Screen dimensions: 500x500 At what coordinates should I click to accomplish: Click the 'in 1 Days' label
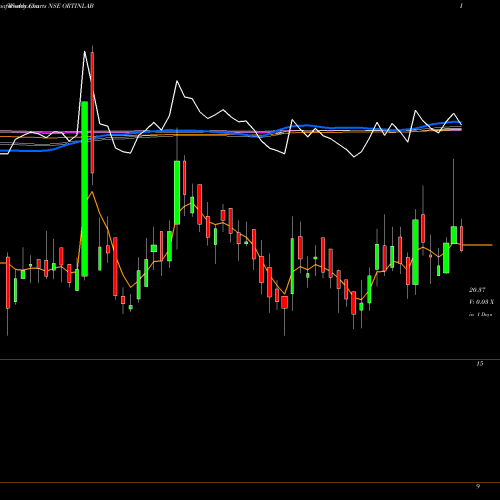click(480, 314)
